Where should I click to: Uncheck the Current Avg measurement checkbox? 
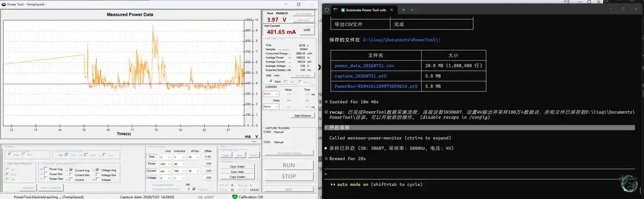(x=71, y=170)
